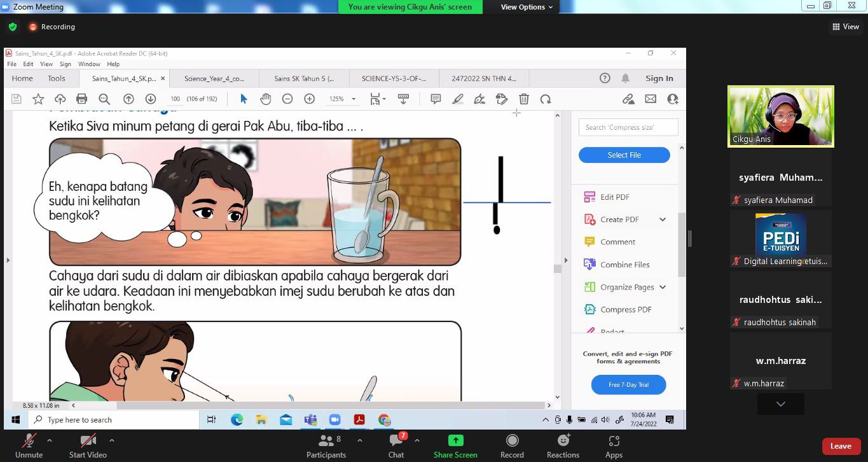Click Sign In in Acrobat
Viewport: 868px width, 462px height.
[x=659, y=78]
